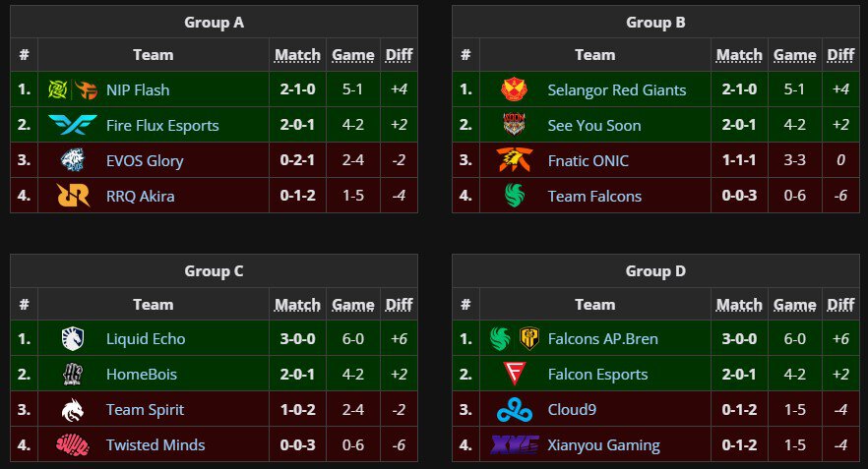
Task: Open the HomeBois team page link
Action: (x=142, y=375)
